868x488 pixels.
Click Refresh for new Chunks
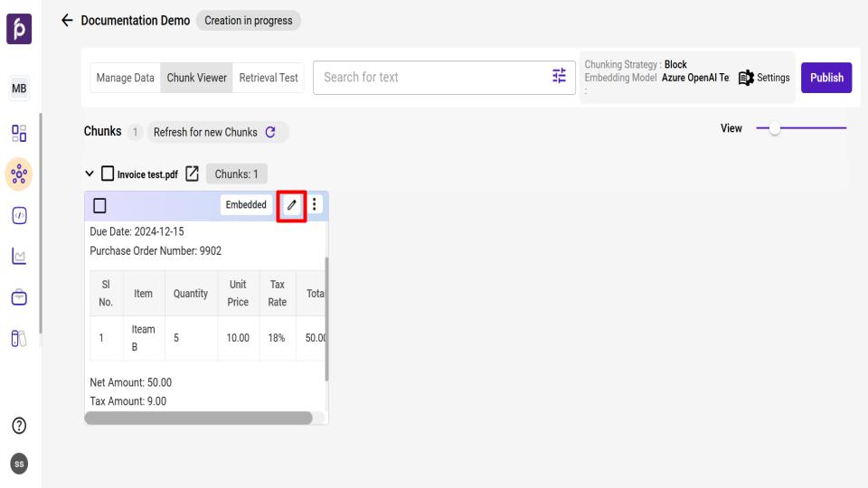pyautogui.click(x=214, y=132)
